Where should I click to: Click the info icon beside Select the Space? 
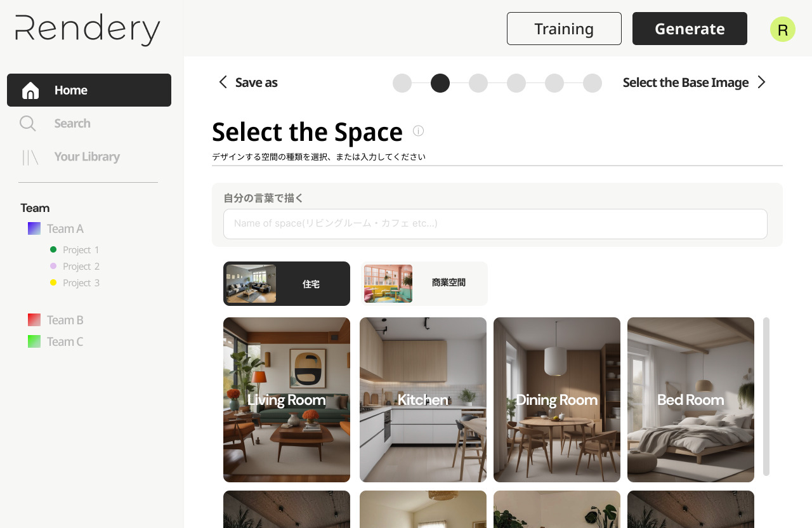click(418, 131)
